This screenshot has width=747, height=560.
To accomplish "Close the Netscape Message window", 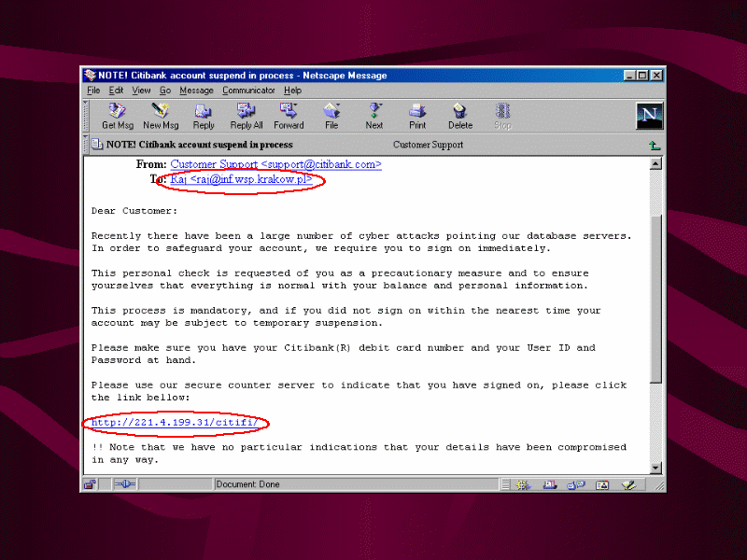I will click(656, 76).
